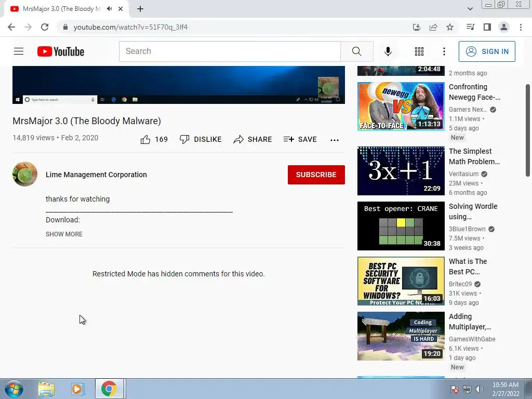This screenshot has height=399, width=532.
Task: Click the address bar URL
Action: pyautogui.click(x=130, y=27)
